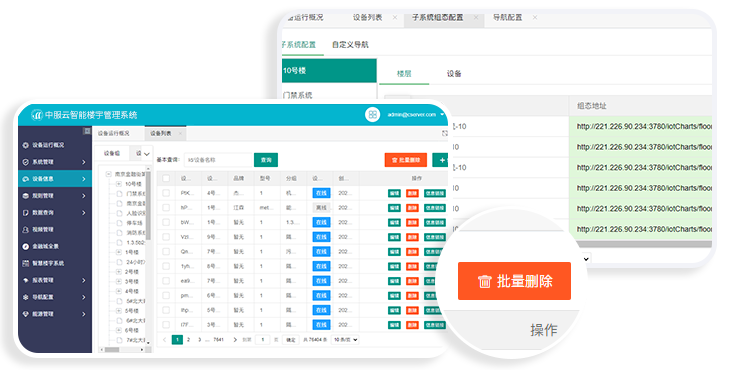Check the row checkbox for device PtK
This screenshot has height=370, width=730.
click(x=166, y=193)
